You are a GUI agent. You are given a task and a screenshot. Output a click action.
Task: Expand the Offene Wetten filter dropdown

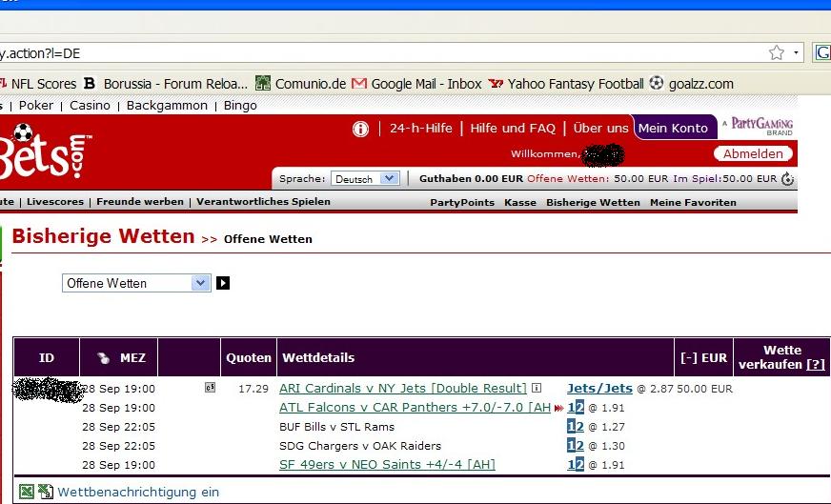coord(200,283)
